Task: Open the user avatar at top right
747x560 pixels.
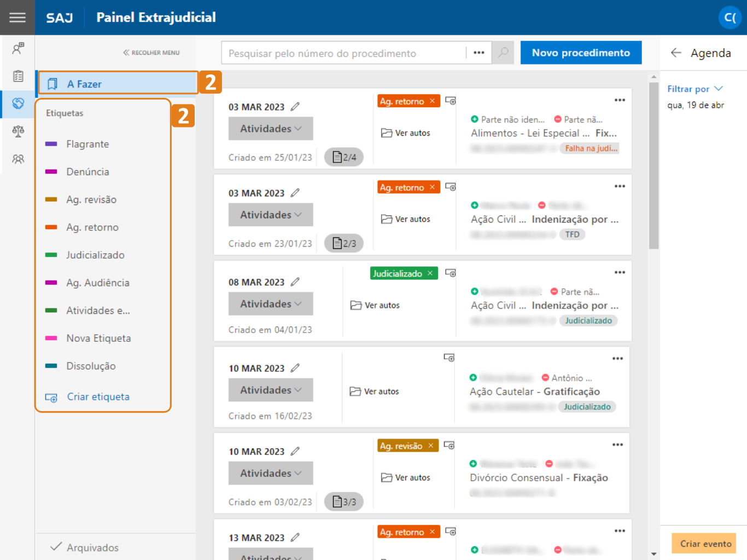Action: tap(730, 17)
